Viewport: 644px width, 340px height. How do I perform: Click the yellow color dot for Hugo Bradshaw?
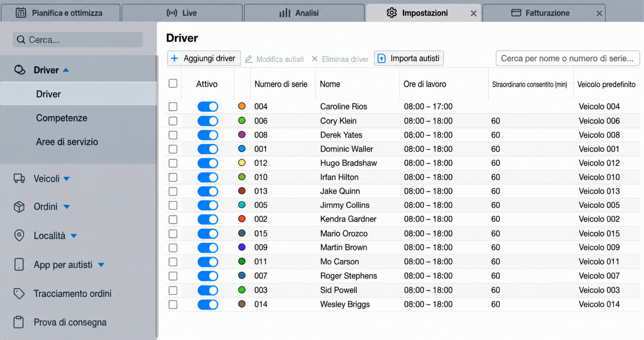tap(242, 163)
